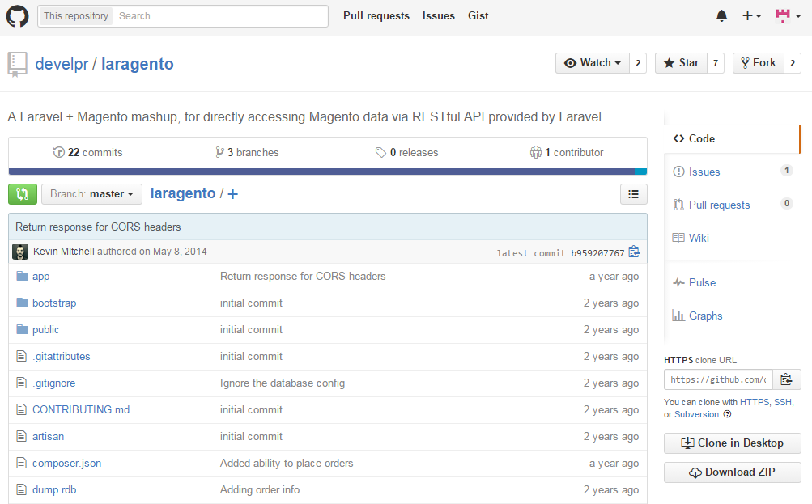
Task: View the 0 releases page
Action: tap(407, 153)
